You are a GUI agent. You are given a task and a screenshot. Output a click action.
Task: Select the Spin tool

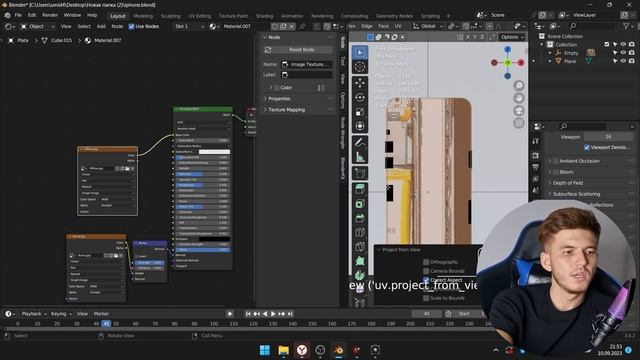point(360,276)
